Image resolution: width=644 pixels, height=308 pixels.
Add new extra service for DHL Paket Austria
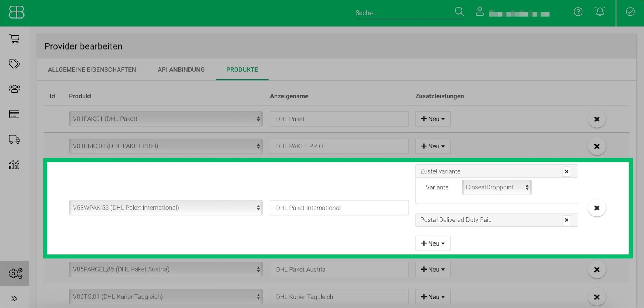[433, 269]
